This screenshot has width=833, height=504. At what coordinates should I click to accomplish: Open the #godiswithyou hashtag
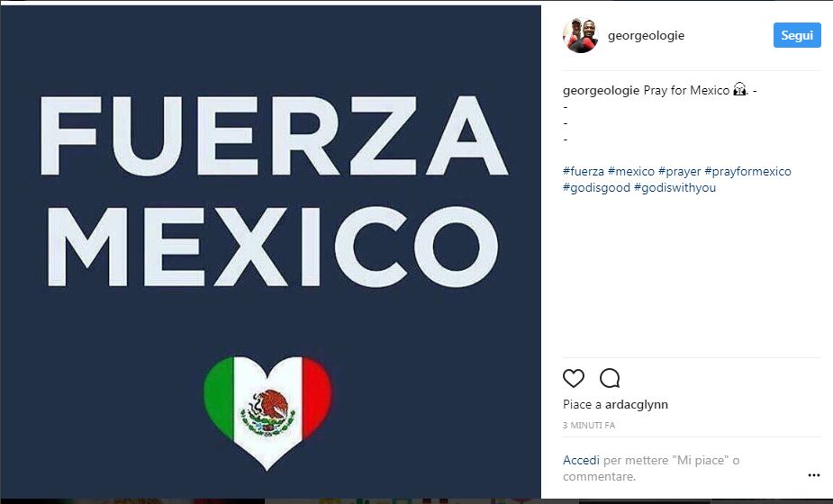[x=675, y=187]
